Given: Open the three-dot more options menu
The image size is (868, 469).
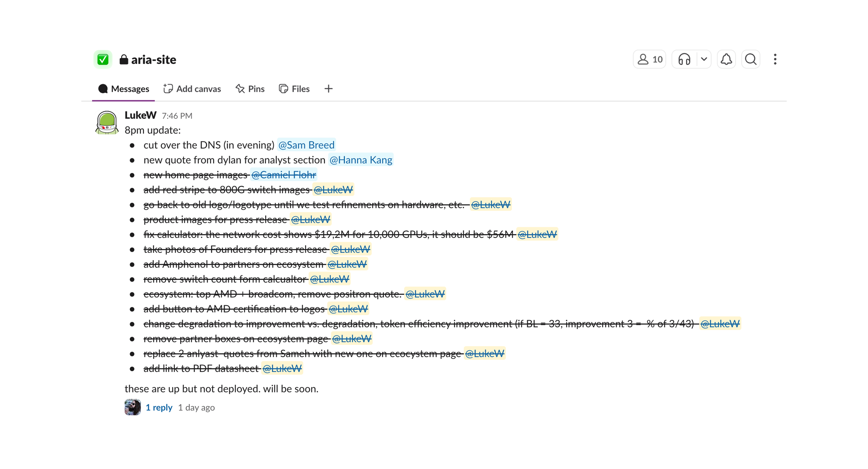Looking at the screenshot, I should tap(775, 60).
